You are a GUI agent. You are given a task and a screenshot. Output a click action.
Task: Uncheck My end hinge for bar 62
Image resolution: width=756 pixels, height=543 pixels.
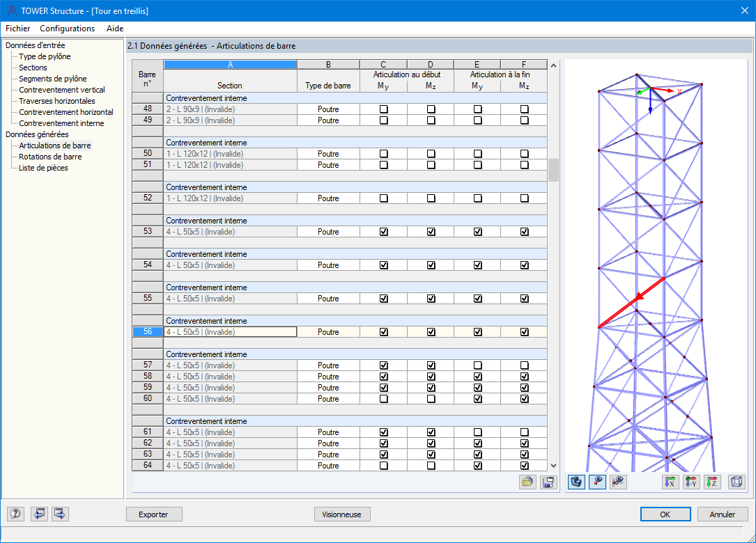pos(478,443)
